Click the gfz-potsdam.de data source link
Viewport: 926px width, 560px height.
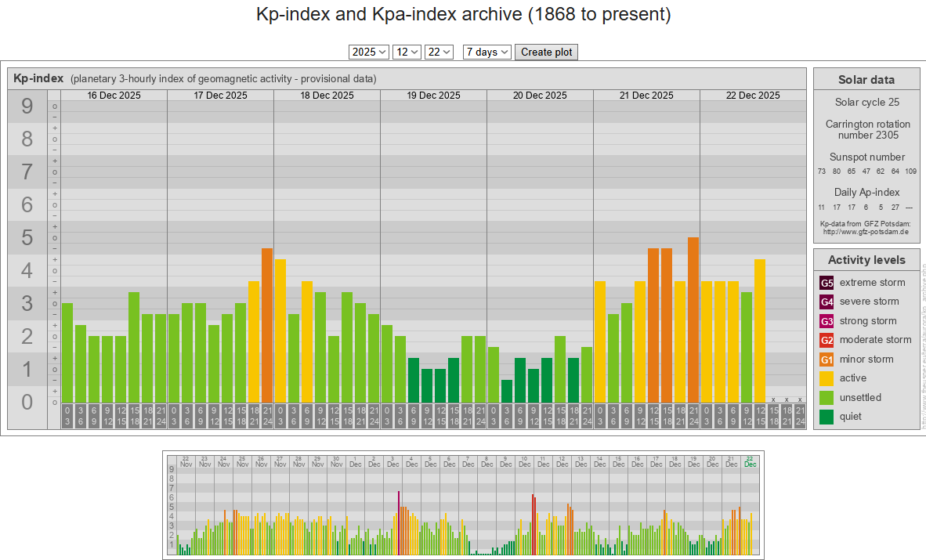coord(866,232)
